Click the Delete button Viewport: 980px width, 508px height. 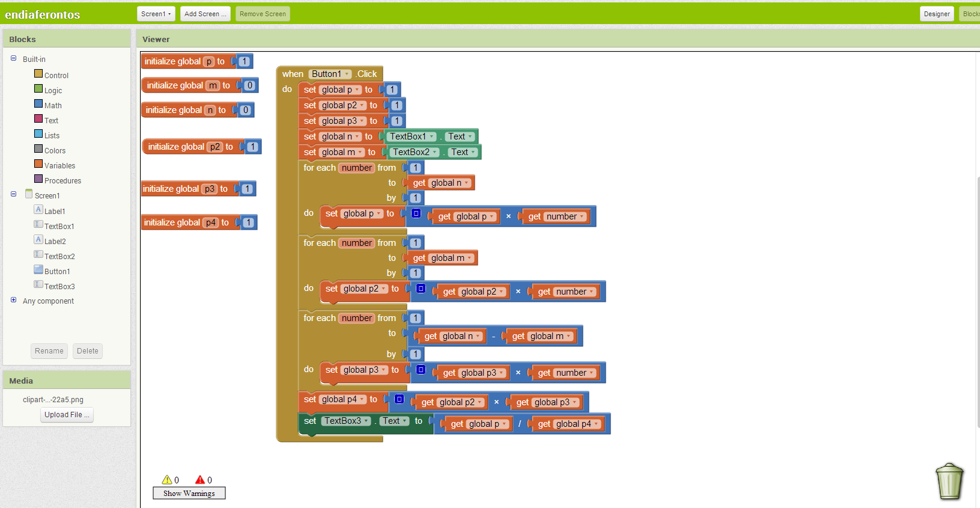pyautogui.click(x=88, y=351)
